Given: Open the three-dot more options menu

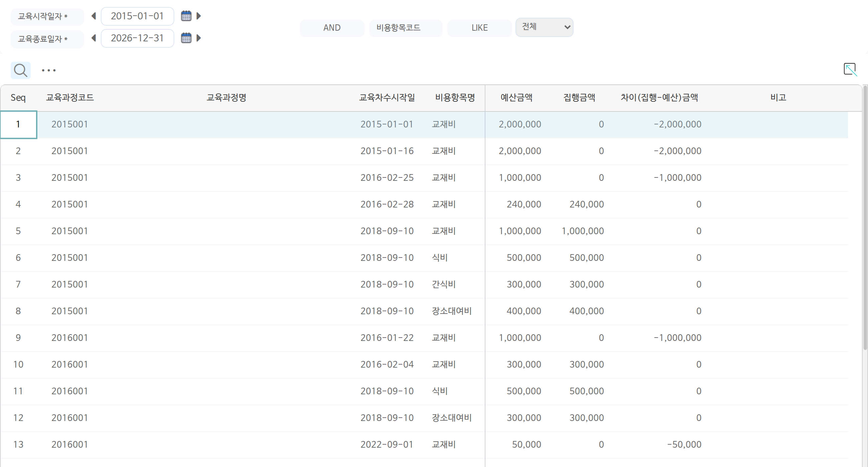Looking at the screenshot, I should tap(49, 70).
